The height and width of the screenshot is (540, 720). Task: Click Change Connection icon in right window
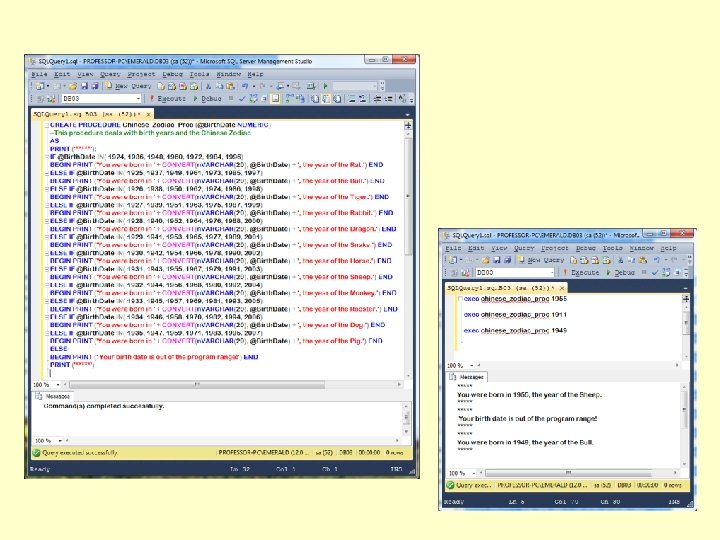tap(465, 272)
